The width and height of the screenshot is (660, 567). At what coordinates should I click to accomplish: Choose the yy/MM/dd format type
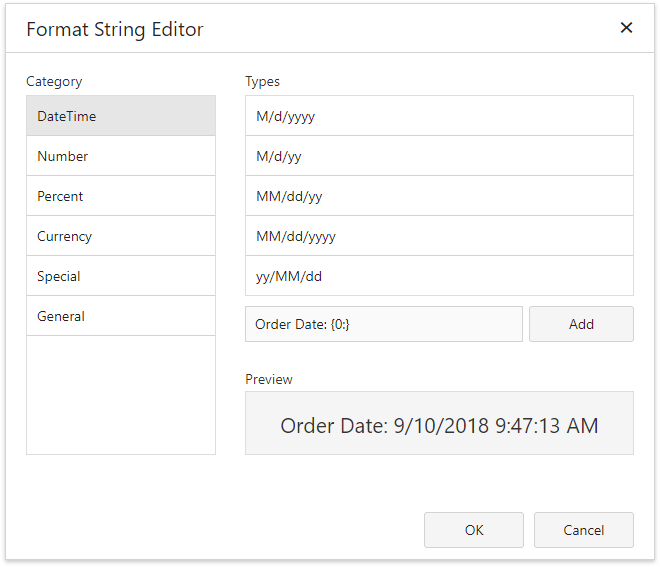pyautogui.click(x=438, y=276)
